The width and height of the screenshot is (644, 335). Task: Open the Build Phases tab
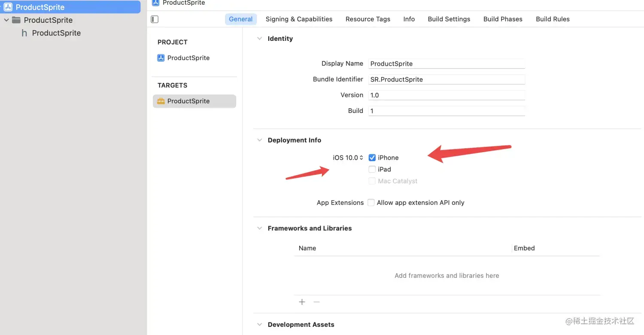coord(503,19)
